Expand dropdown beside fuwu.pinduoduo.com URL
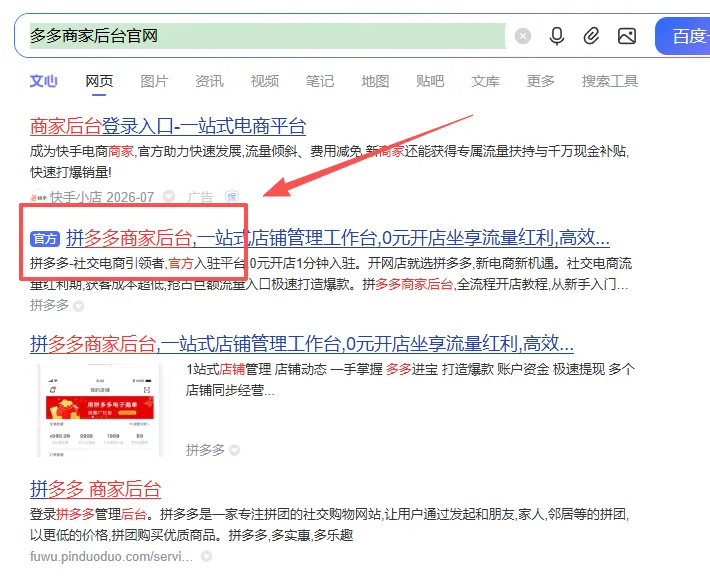Screen dimensions: 710x577 [x=206, y=556]
